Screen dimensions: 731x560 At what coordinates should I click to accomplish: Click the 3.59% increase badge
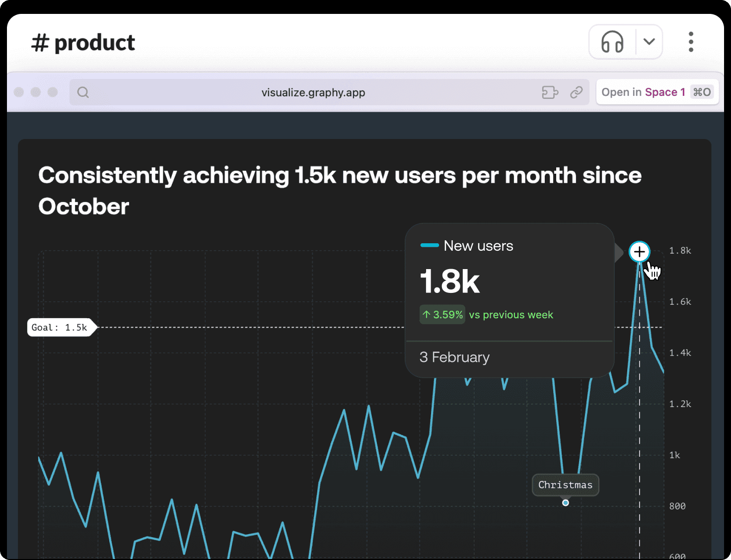pos(442,315)
